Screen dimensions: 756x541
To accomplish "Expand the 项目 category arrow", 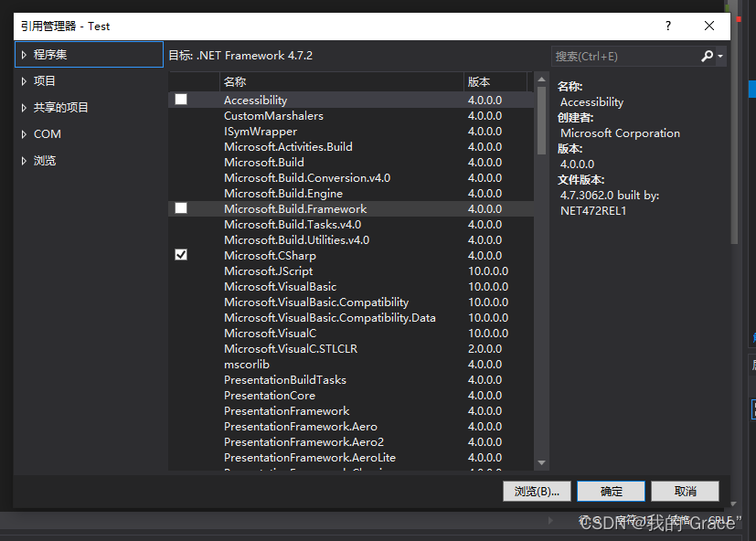I will click(x=24, y=81).
